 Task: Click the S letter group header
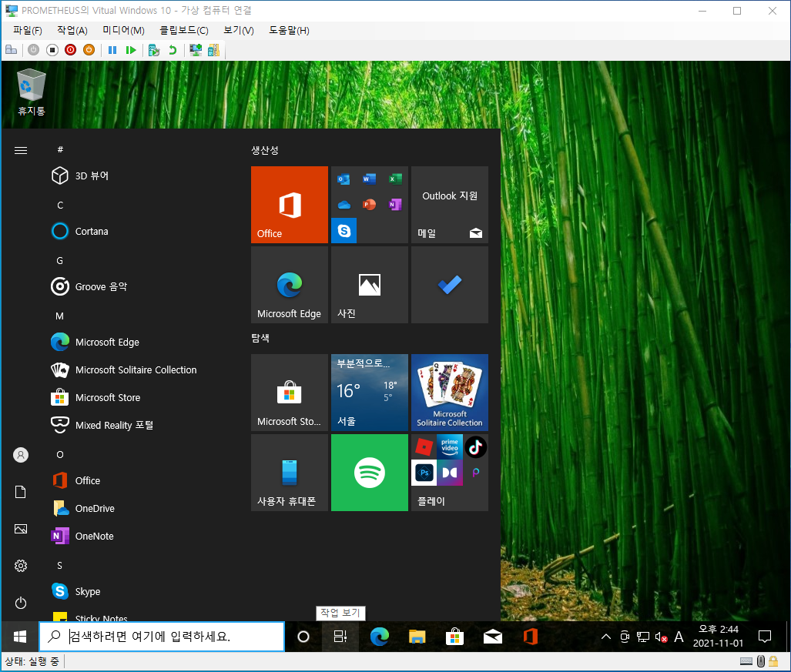point(59,566)
